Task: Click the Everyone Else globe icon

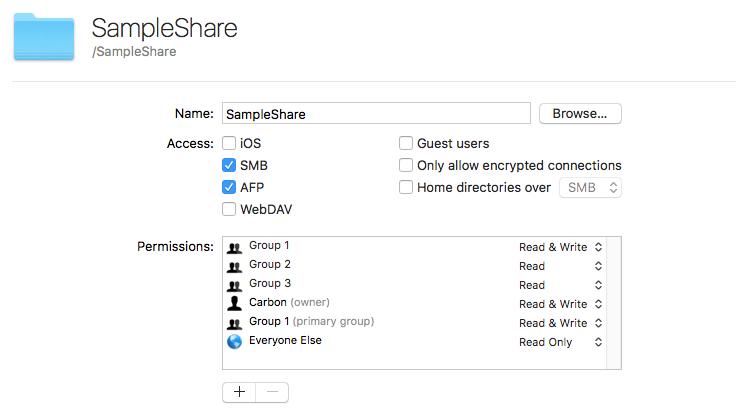Action: pyautogui.click(x=234, y=341)
